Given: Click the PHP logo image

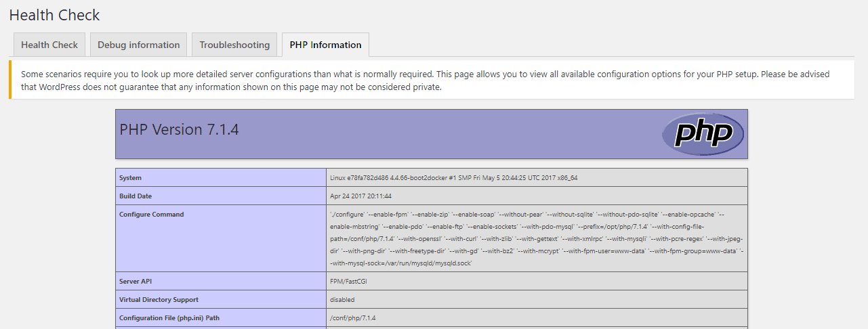Looking at the screenshot, I should [703, 134].
